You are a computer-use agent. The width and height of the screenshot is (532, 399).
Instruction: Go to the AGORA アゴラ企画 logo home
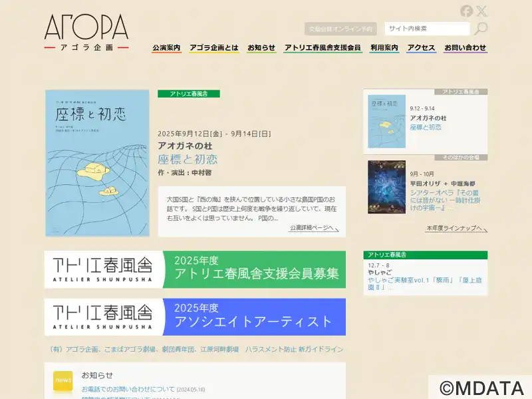[x=86, y=33]
